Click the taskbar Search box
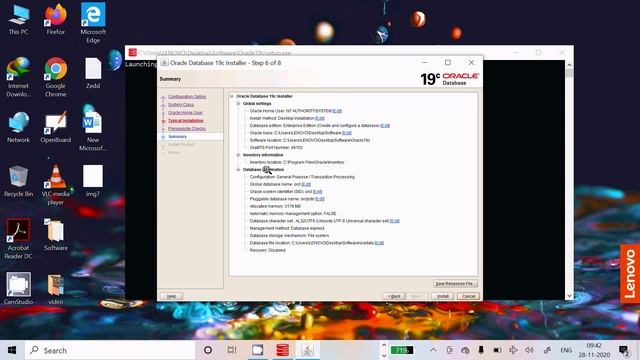The height and width of the screenshot is (360, 640). click(110, 350)
